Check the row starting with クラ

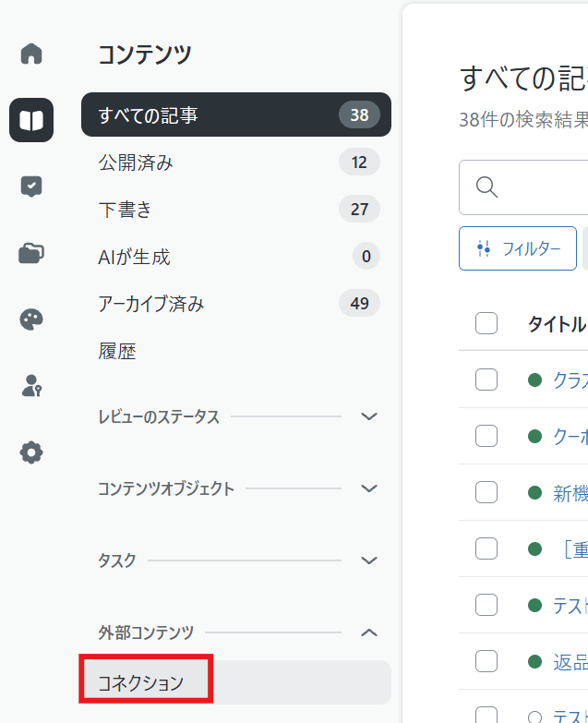[x=486, y=380]
